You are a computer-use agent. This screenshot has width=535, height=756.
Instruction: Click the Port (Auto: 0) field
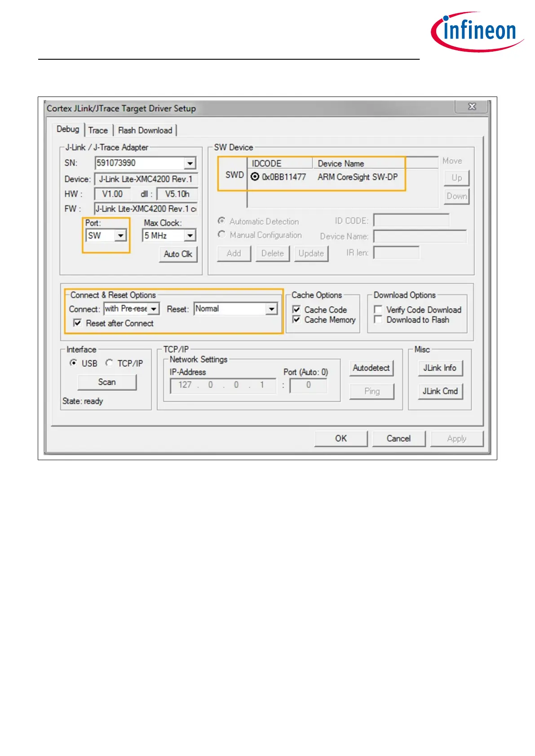coord(309,385)
